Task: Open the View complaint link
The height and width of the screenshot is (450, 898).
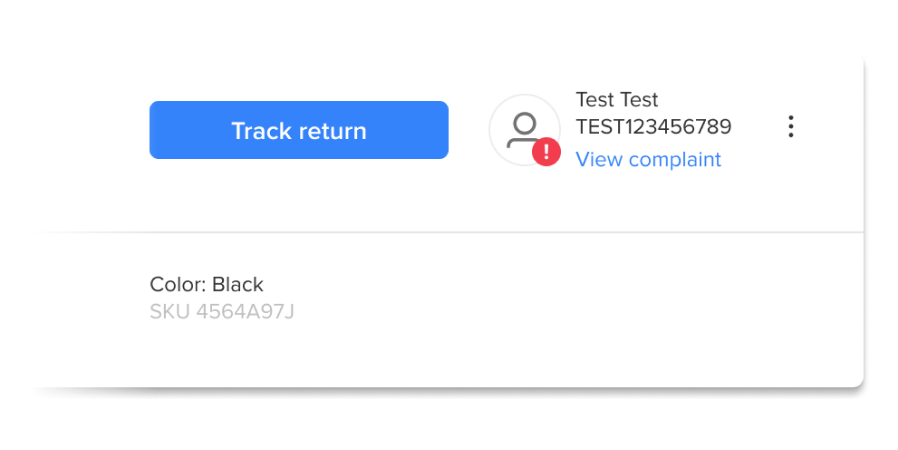Action: pyautogui.click(x=648, y=159)
